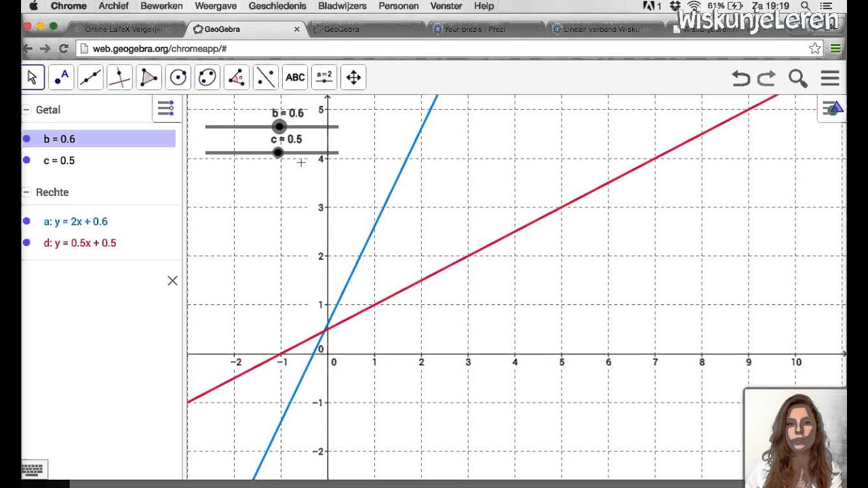Toggle visibility of b = 0.6

26,139
